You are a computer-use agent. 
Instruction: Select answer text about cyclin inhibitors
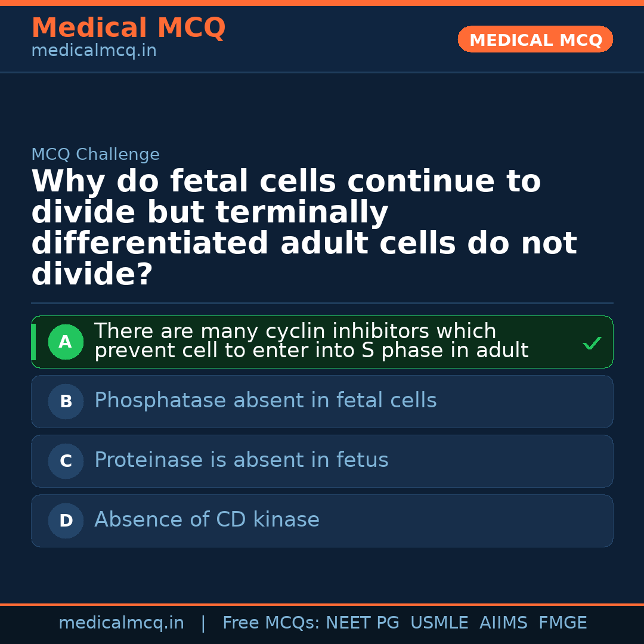pyautogui.click(x=311, y=340)
